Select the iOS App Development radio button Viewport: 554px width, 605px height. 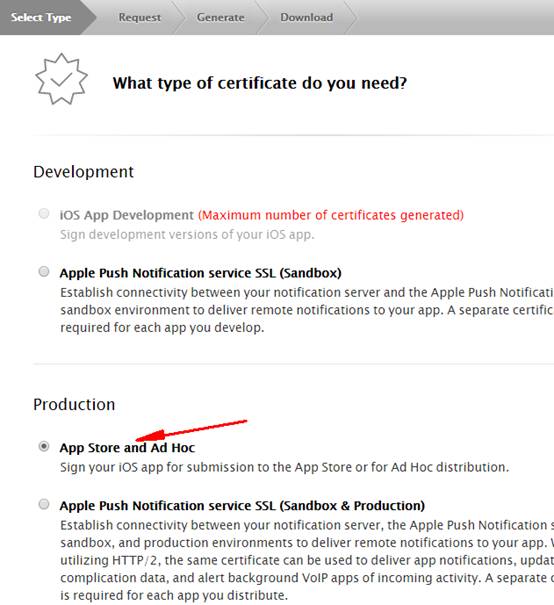click(x=44, y=213)
